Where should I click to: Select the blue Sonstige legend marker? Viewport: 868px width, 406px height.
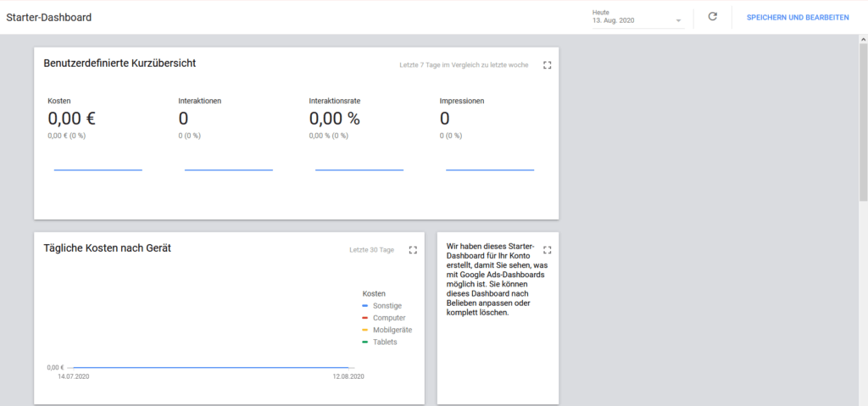click(x=364, y=305)
